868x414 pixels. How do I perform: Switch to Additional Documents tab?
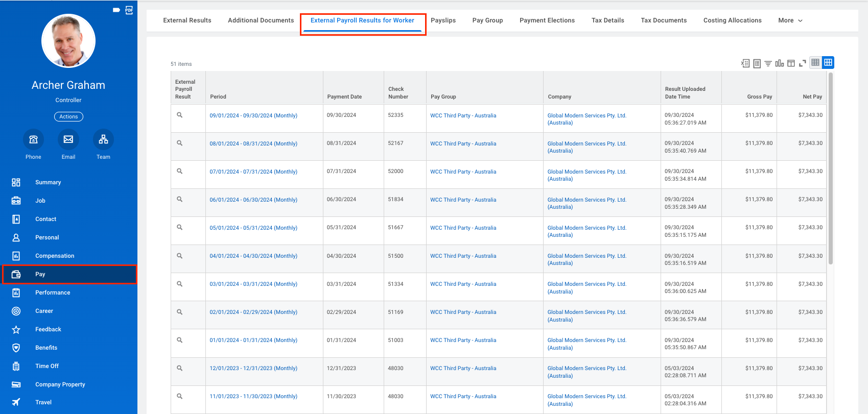261,20
